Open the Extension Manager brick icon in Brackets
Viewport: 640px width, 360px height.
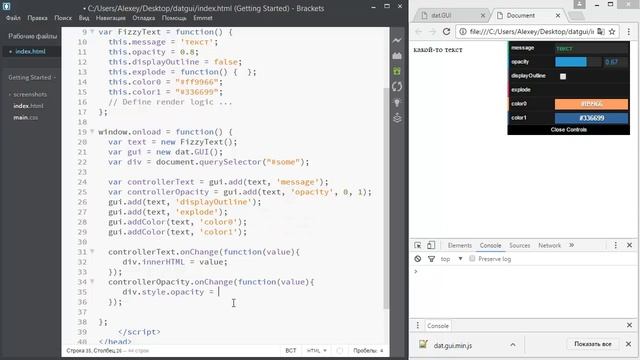[397, 56]
